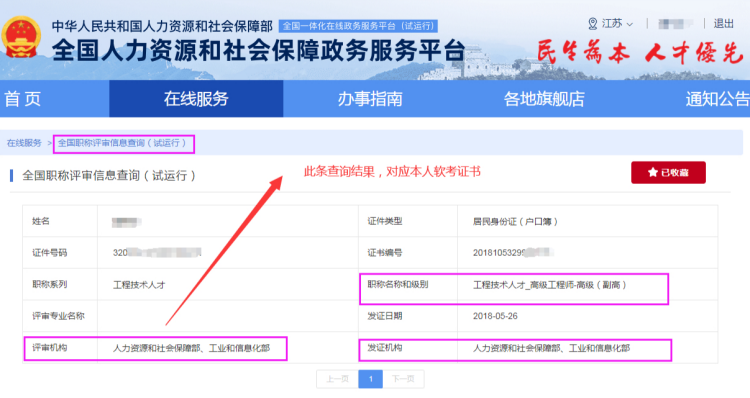Open the 通知公告 navigation tab
This screenshot has width=750, height=398.
pos(717,99)
